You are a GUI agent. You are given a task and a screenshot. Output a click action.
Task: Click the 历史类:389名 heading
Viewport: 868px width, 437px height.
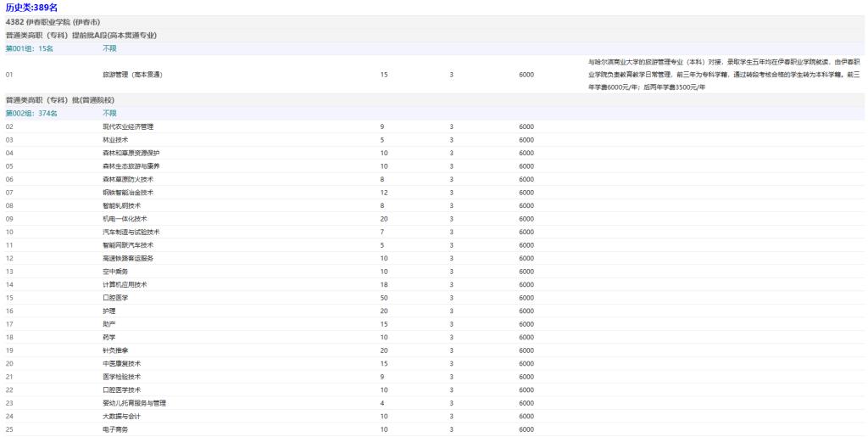coord(32,8)
